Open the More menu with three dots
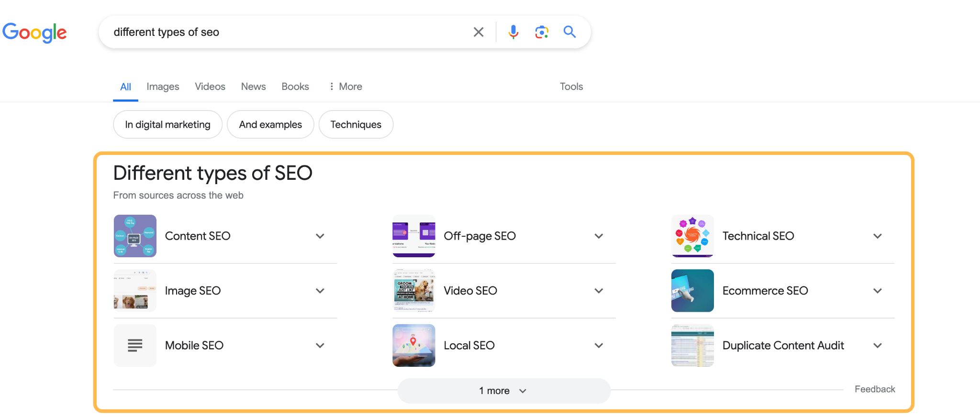Screen dimensions: 980x417 tap(345, 87)
